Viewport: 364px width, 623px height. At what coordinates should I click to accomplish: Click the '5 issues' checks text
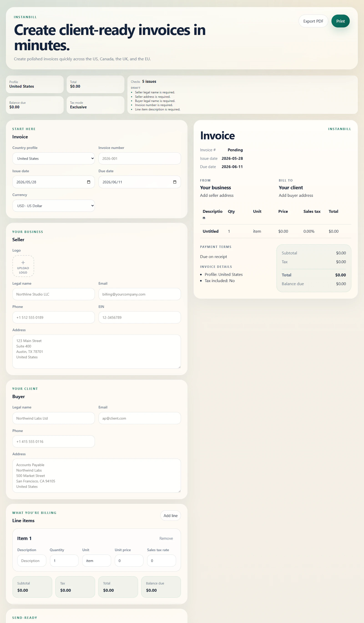point(149,82)
